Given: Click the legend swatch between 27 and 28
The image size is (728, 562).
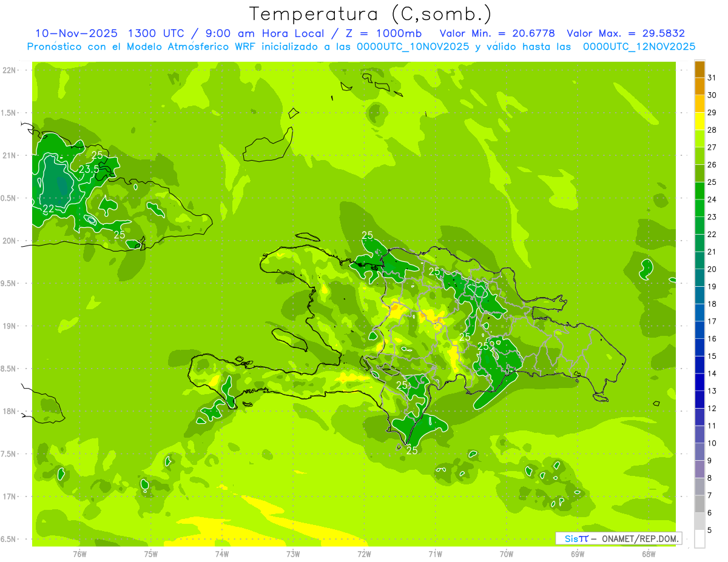Looking at the screenshot, I should [699, 139].
